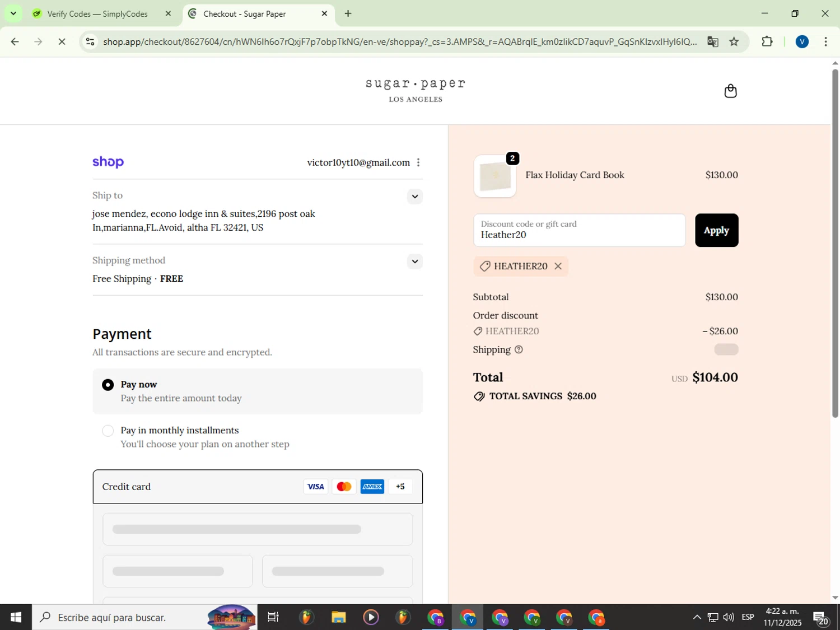Click the victor10yt10@gmail.com email text
This screenshot has height=630, width=840.
pyautogui.click(x=358, y=162)
